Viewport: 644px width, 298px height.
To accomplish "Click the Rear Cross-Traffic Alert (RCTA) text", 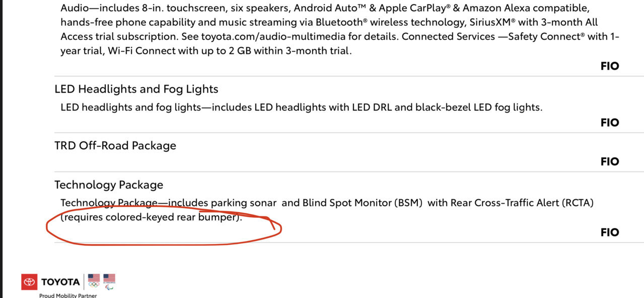I will [522, 203].
